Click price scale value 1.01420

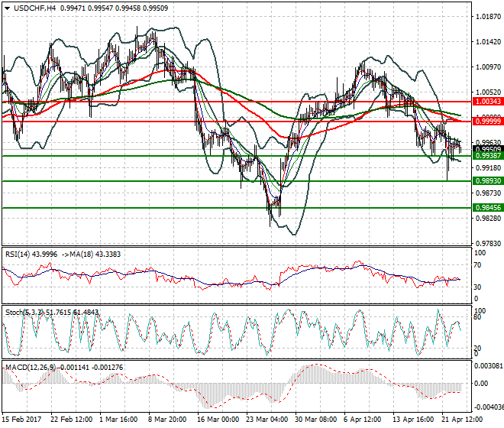tap(488, 42)
